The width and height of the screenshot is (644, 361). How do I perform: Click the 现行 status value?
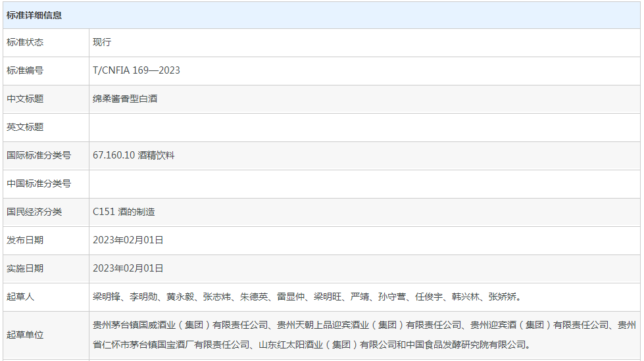coord(102,42)
